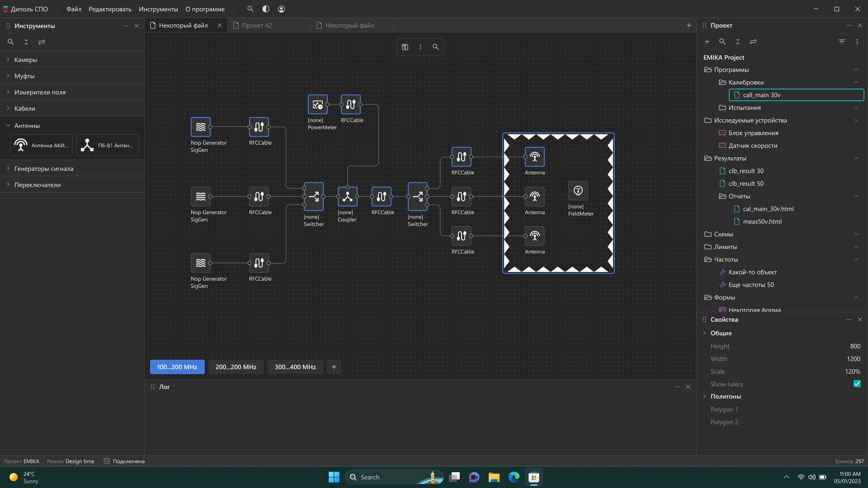
Task: Click the PowerMeter block icon at top
Action: point(316,104)
